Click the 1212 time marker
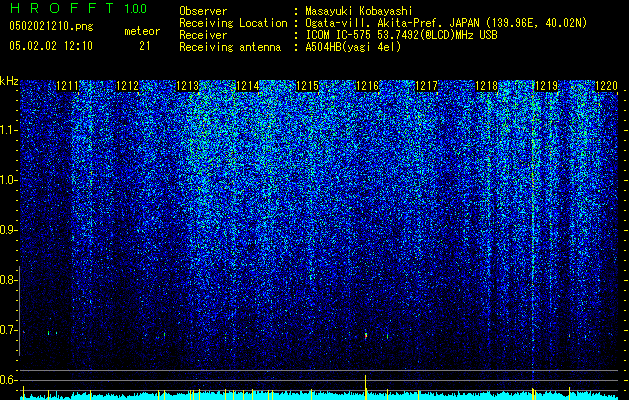This screenshot has height=400, width=629. pos(127,86)
